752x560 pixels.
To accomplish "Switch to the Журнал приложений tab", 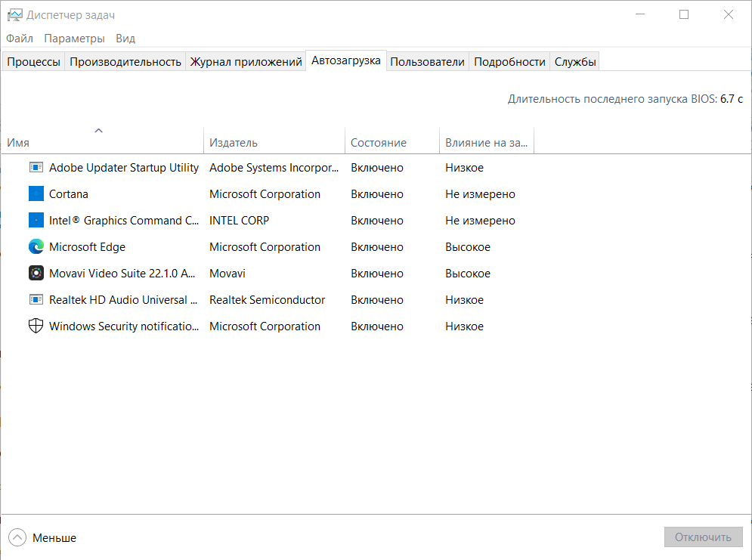I will click(246, 62).
